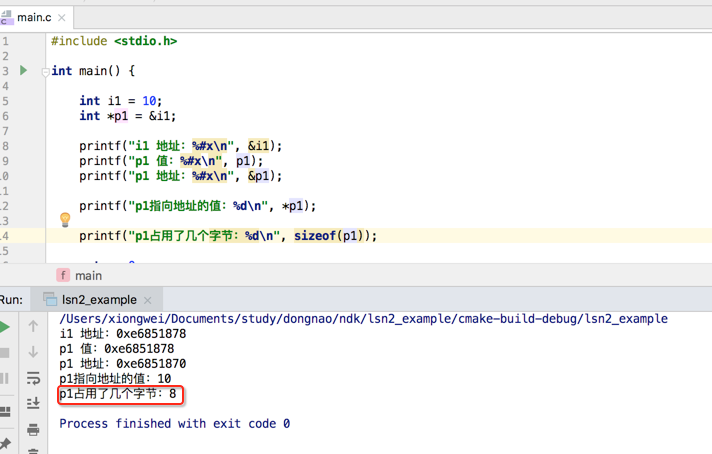Click console output 'i1 地址: 0xe6851878'
The height and width of the screenshot is (454, 712).
click(x=123, y=334)
